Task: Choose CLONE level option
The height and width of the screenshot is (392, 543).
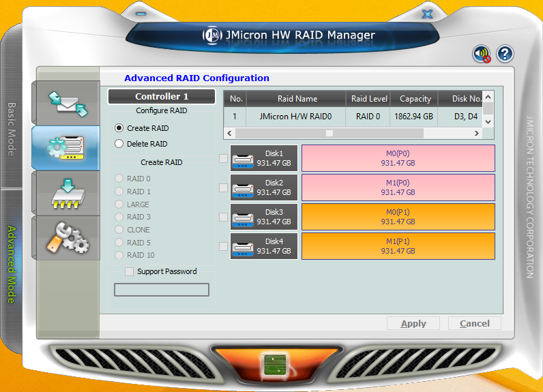Action: pos(119,230)
